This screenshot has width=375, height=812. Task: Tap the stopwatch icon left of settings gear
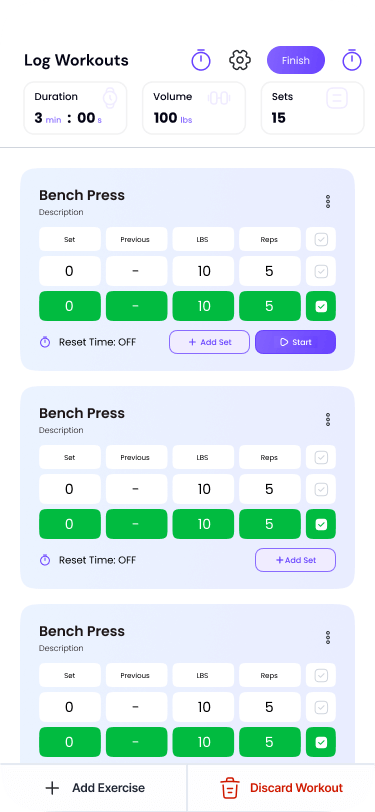201,60
